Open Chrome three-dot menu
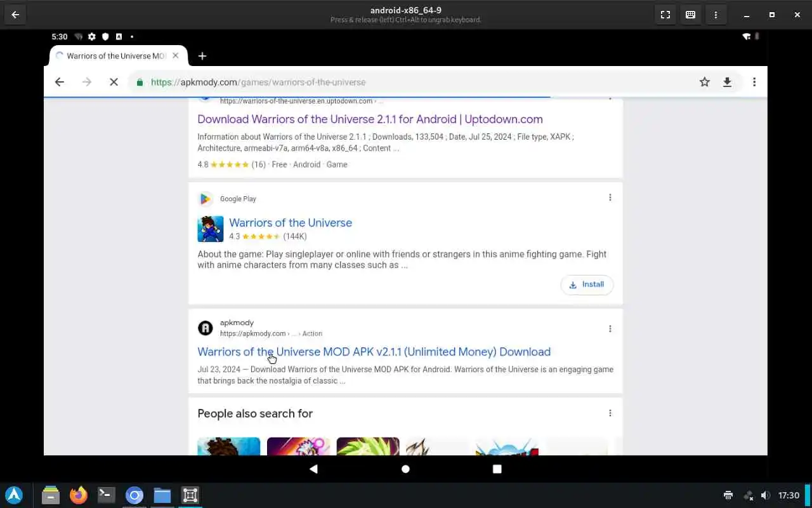 point(754,82)
